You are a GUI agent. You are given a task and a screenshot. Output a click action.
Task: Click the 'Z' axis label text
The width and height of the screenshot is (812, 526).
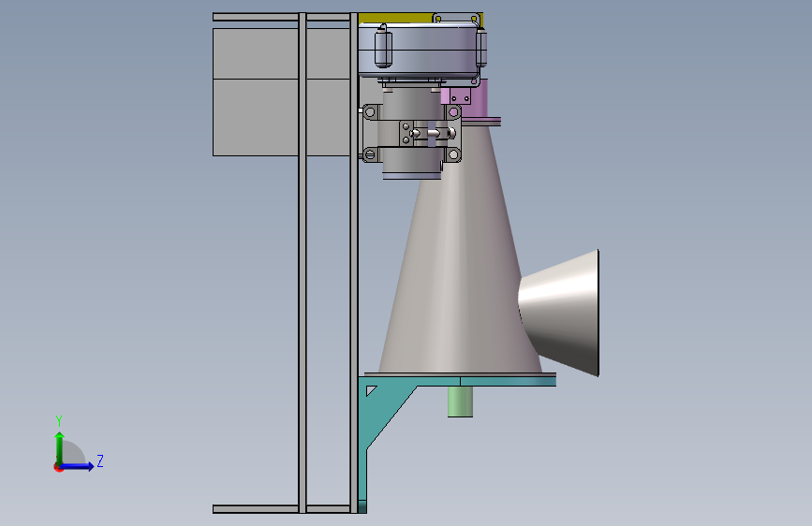[100, 460]
